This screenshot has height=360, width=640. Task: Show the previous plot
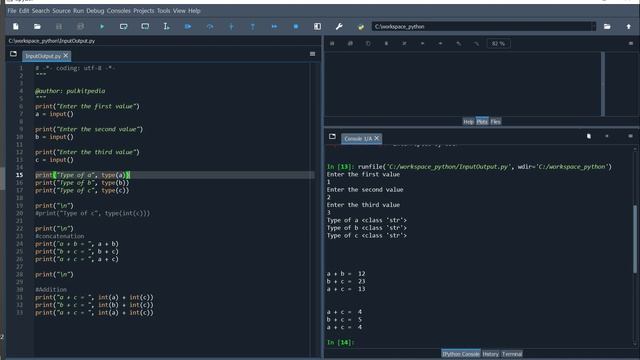(x=422, y=43)
